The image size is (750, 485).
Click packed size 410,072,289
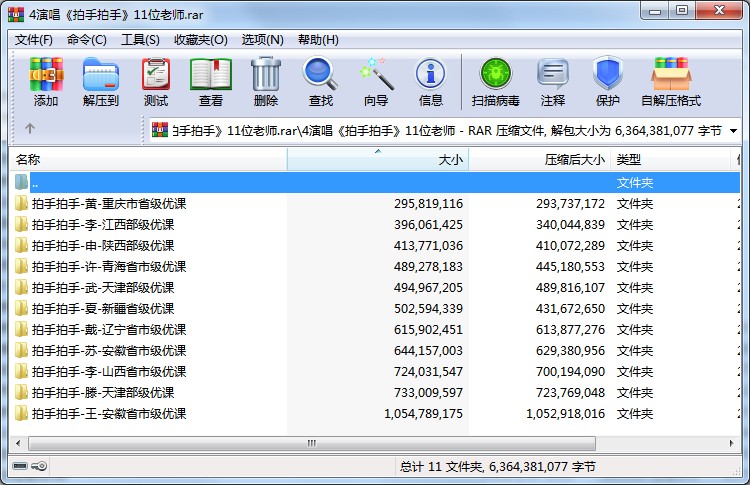point(570,246)
